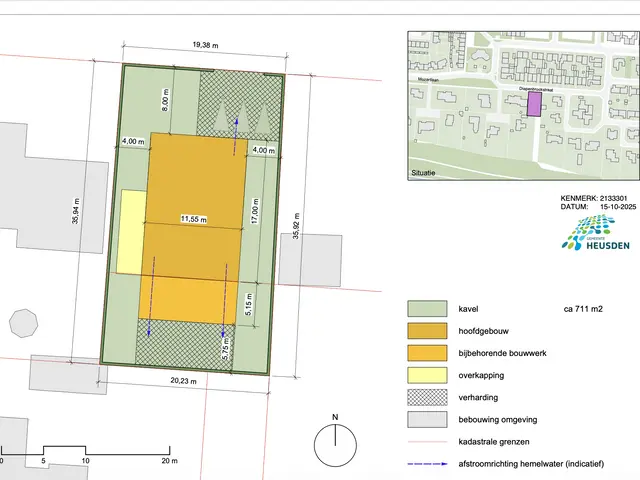Click the 'verharding' legend label
Screen dimensions: 640x480
pyautogui.click(x=478, y=398)
